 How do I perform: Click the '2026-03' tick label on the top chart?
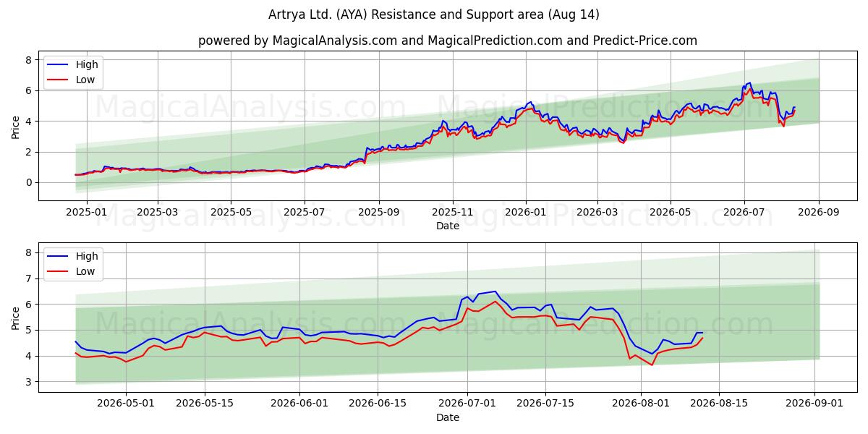pyautogui.click(x=597, y=213)
